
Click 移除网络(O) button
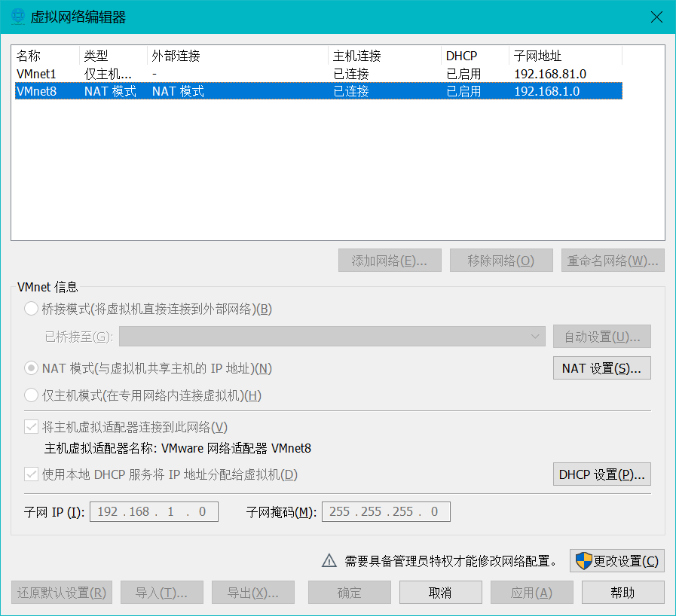[501, 261]
